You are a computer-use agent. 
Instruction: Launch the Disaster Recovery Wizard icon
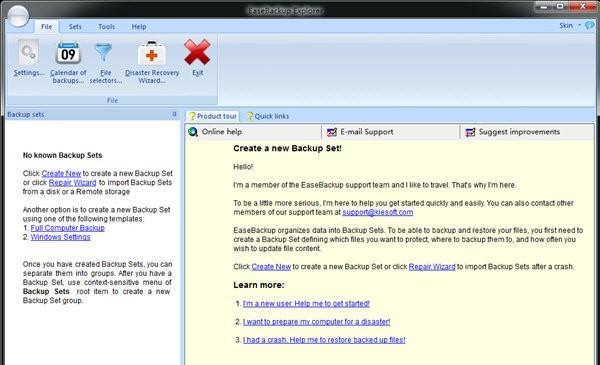(x=152, y=53)
